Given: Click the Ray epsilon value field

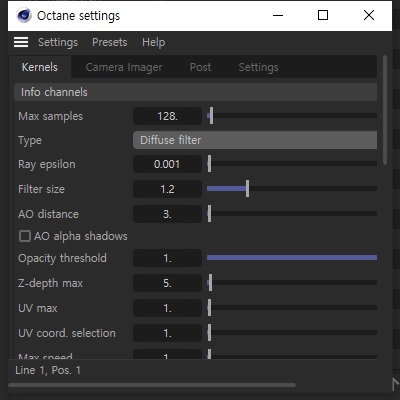Looking at the screenshot, I should point(167,164).
